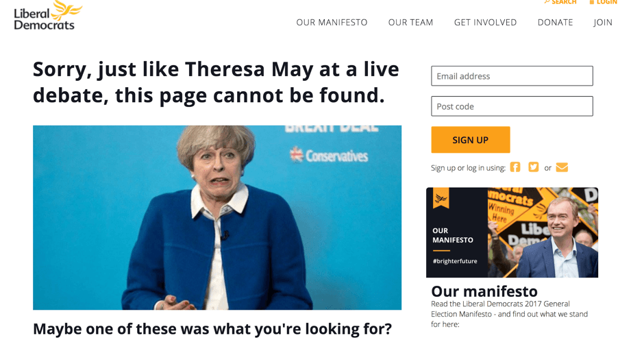
Task: Click the bird badge on manifesto banner
Action: coord(441,197)
